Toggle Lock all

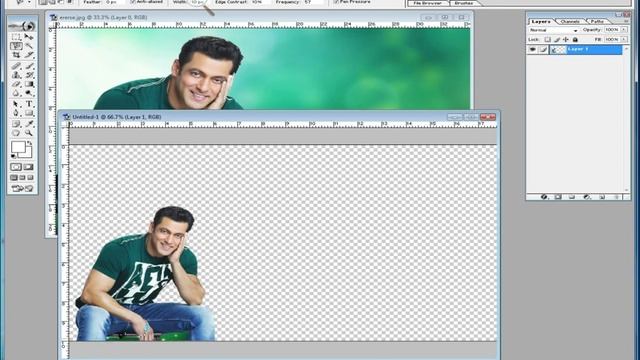(x=575, y=40)
